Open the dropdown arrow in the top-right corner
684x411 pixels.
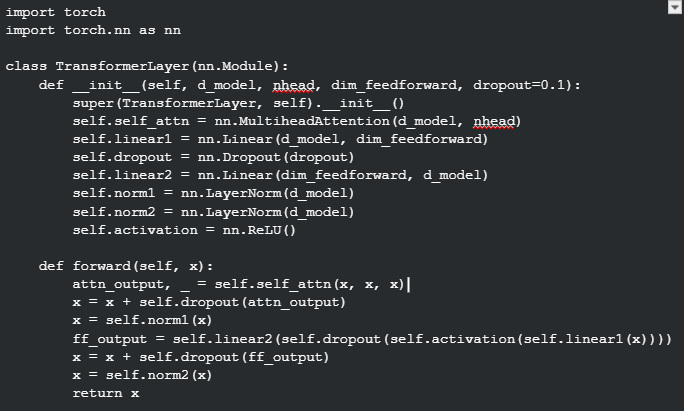674,7
